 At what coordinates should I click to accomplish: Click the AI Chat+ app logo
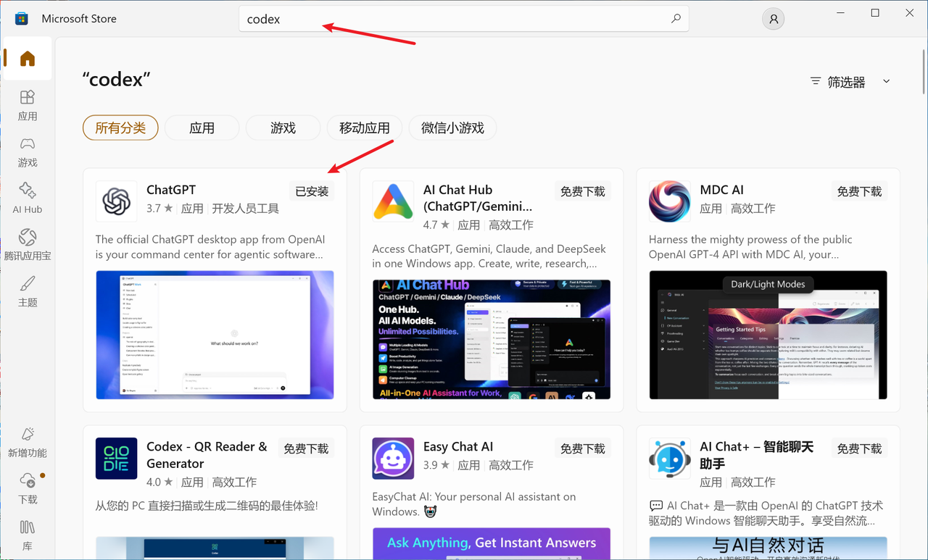[670, 459]
